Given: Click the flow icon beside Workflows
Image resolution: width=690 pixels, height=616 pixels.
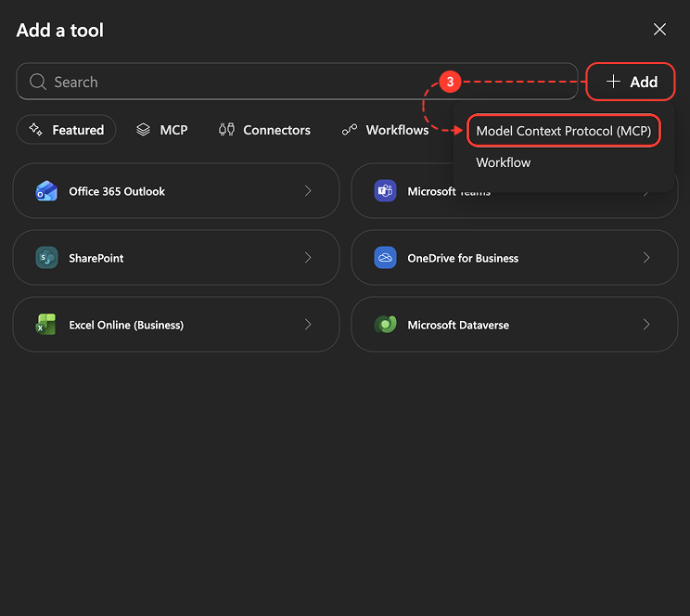Looking at the screenshot, I should click(350, 130).
